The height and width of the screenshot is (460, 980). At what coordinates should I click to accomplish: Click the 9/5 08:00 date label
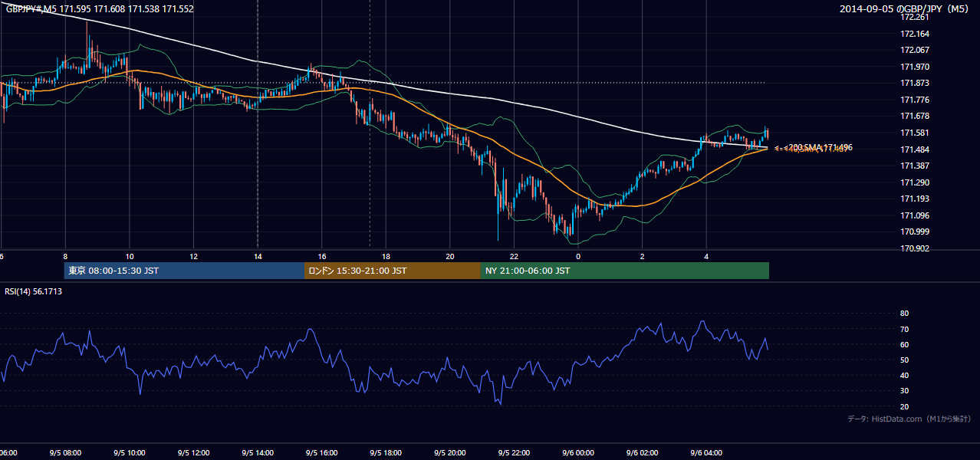point(65,452)
